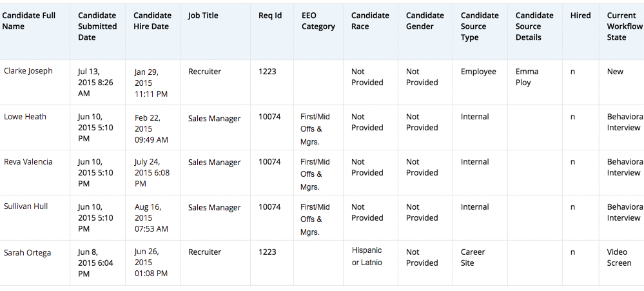Click the Hired column header

point(580,15)
